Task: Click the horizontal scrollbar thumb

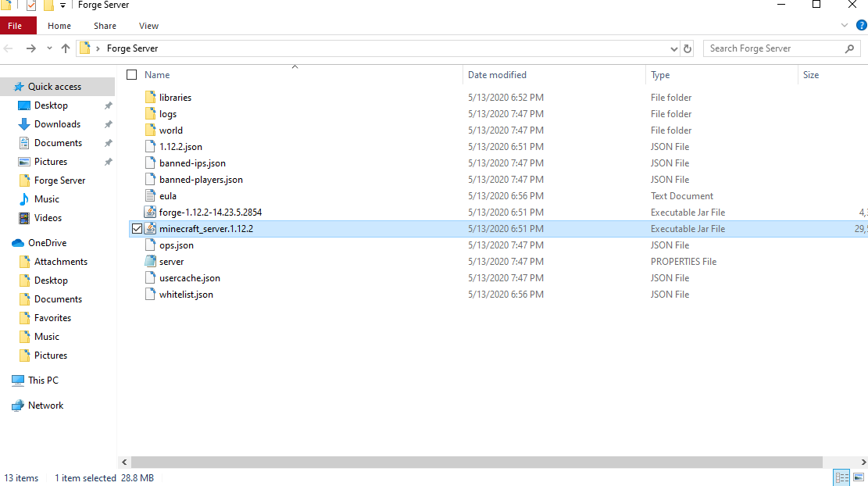Action: [477, 463]
